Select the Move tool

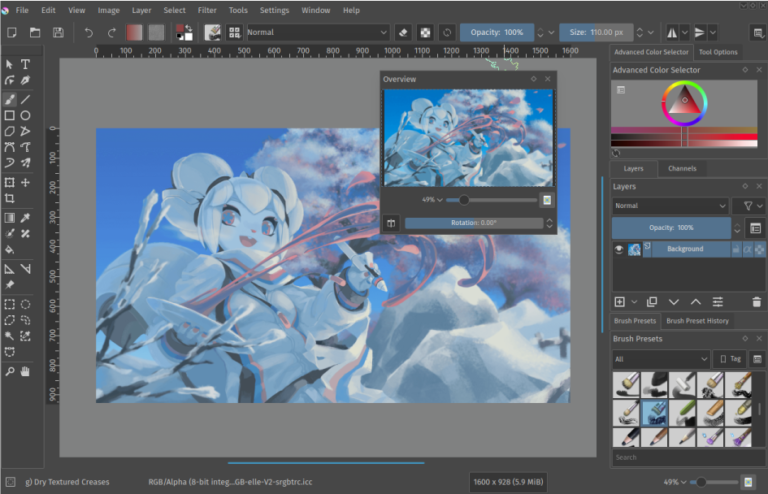[x=25, y=183]
